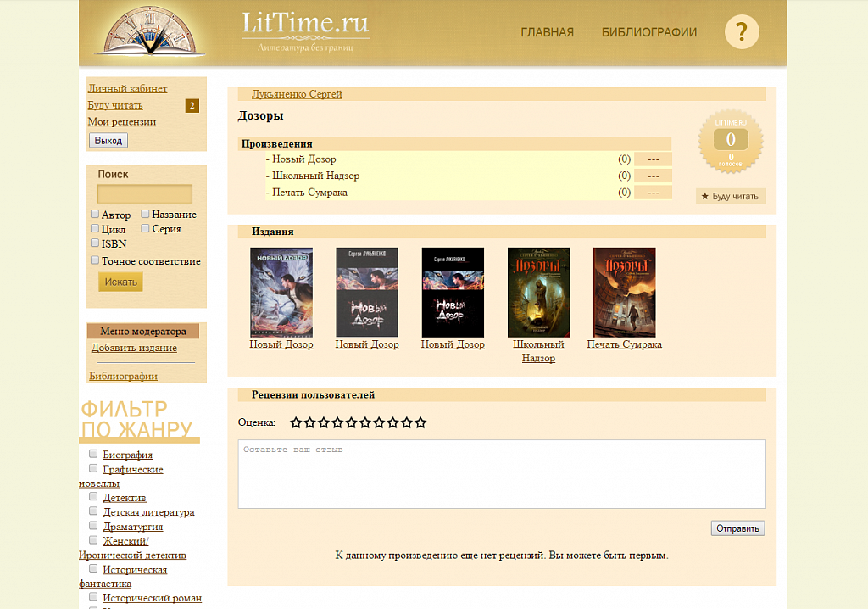Open the "---" dropdown beside Школьный Надзор

(x=653, y=176)
